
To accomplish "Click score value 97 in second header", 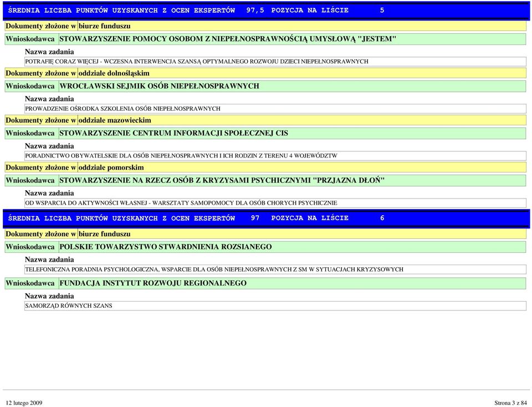I will click(255, 218).
